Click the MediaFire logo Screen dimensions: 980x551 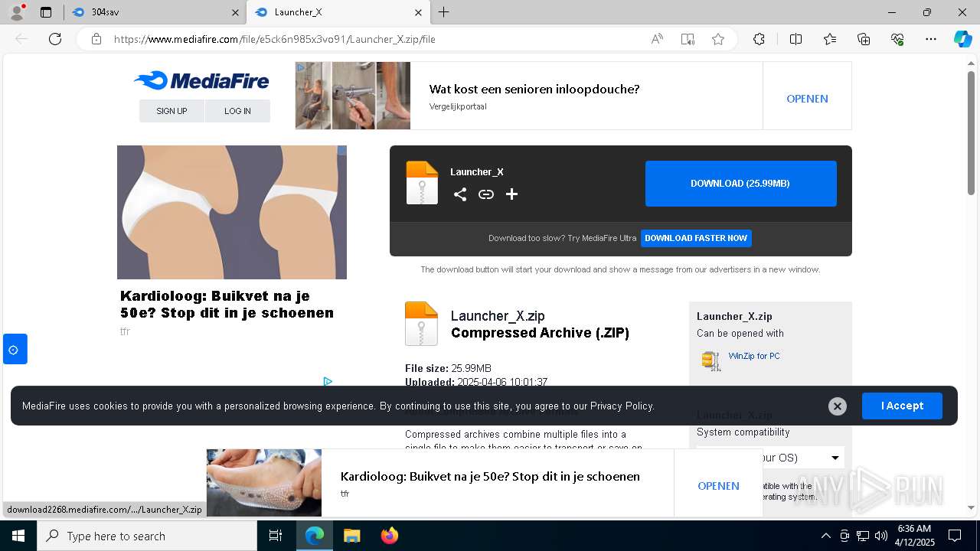201,80
